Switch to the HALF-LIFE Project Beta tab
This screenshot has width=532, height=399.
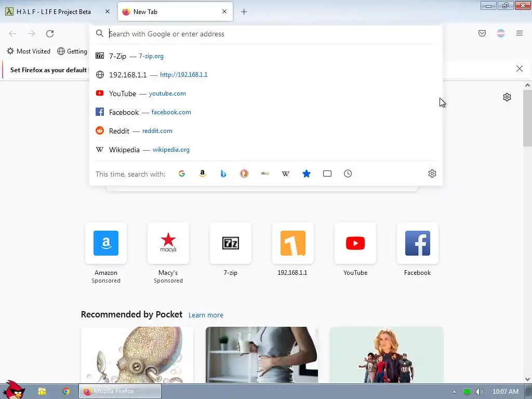click(58, 12)
